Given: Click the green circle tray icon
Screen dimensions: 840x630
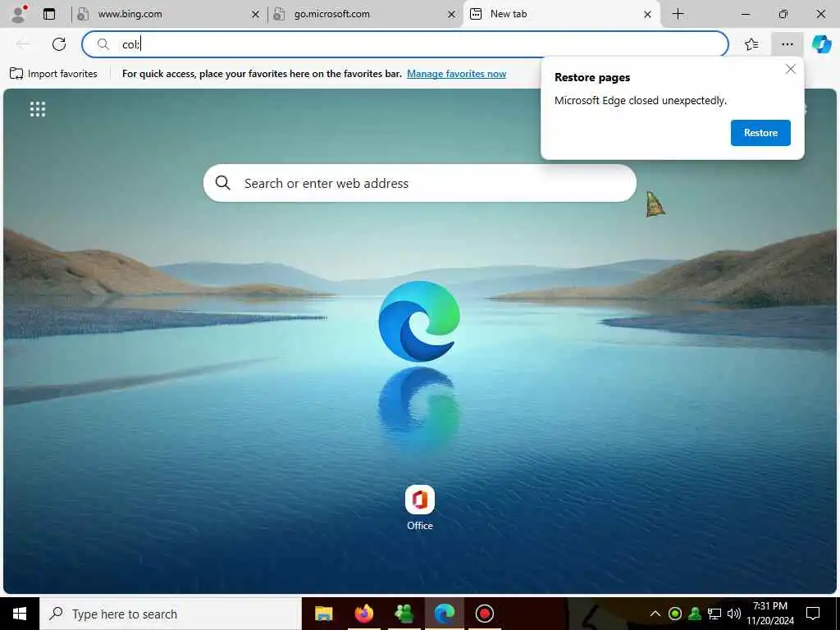Looking at the screenshot, I should [675, 614].
